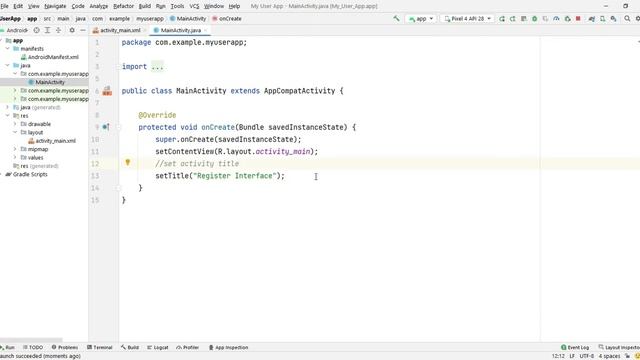Viewport: 640px width, 360px height.
Task: Open the app run configuration dropdown
Action: pos(421,19)
